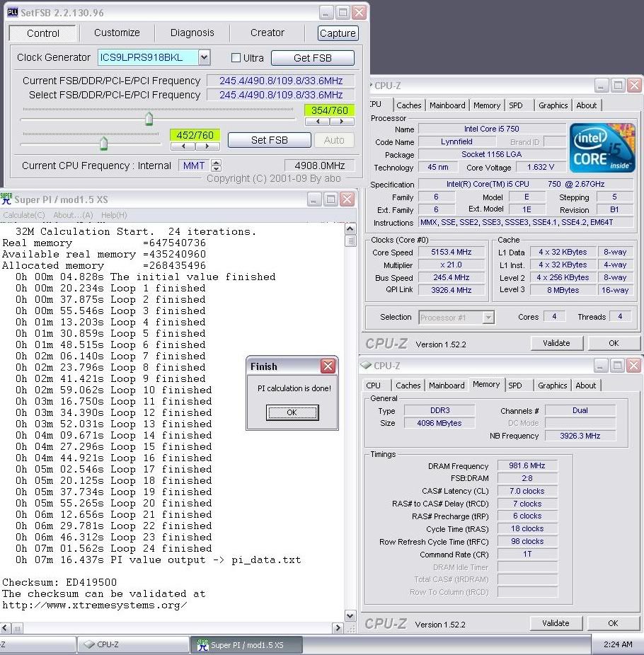Switch to Caches tab in upper CPU-Z window

point(409,105)
